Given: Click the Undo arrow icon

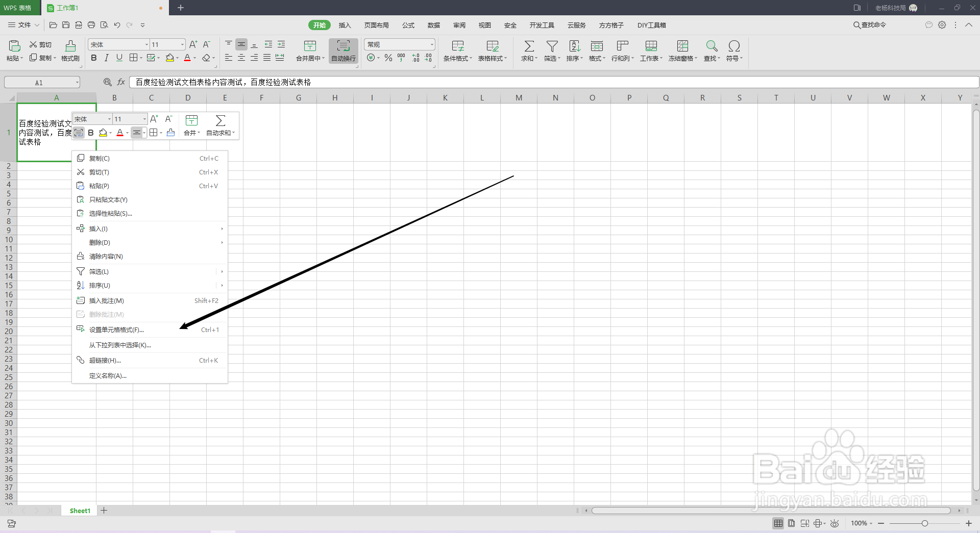Looking at the screenshot, I should coord(117,25).
